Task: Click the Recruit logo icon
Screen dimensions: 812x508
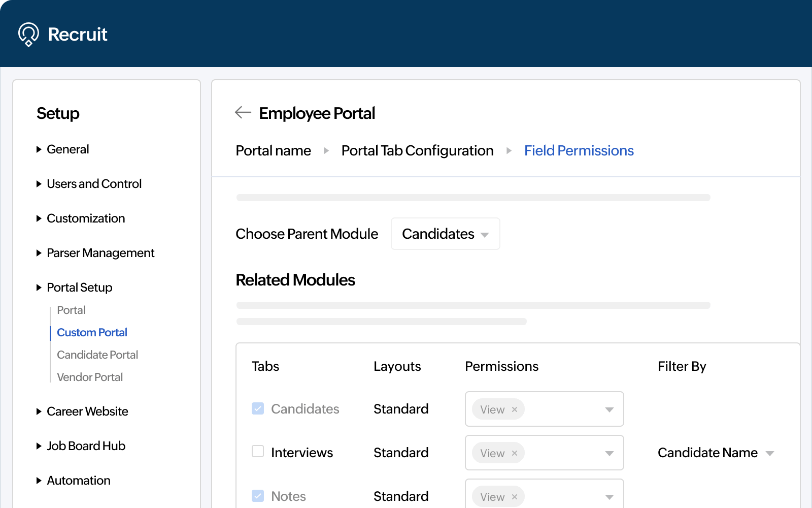Action: 29,34
